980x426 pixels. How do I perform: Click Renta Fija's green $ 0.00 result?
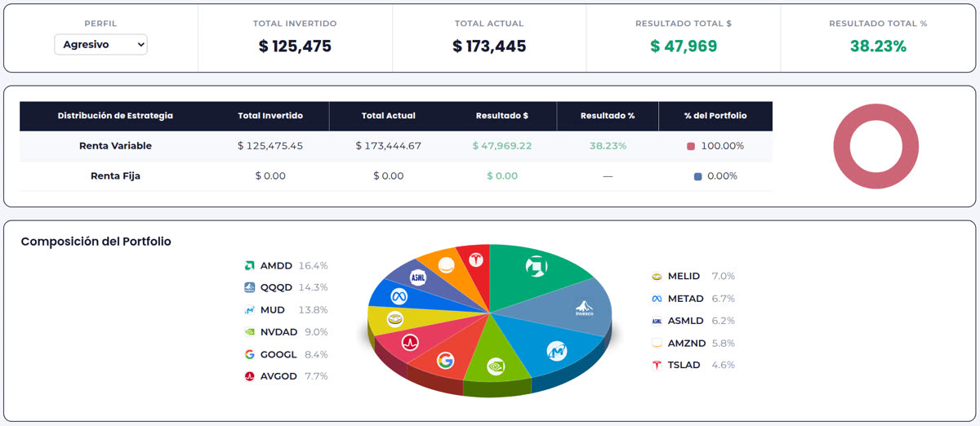(502, 176)
